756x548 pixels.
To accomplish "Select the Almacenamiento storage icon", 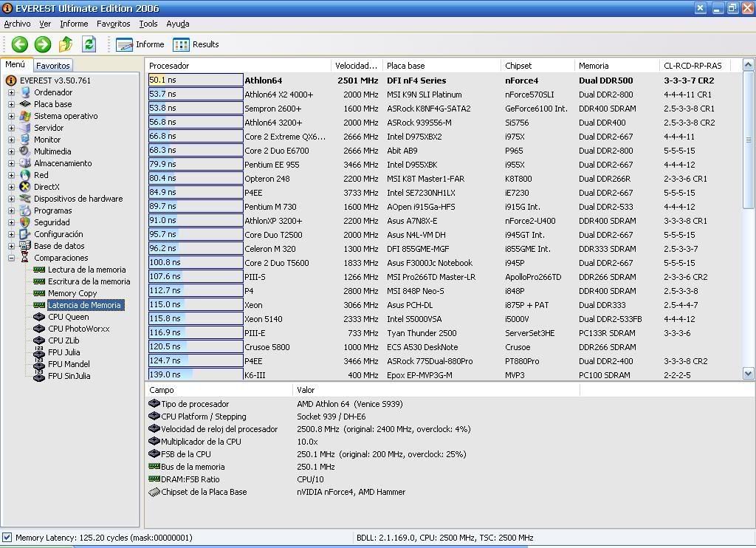I will point(25,163).
